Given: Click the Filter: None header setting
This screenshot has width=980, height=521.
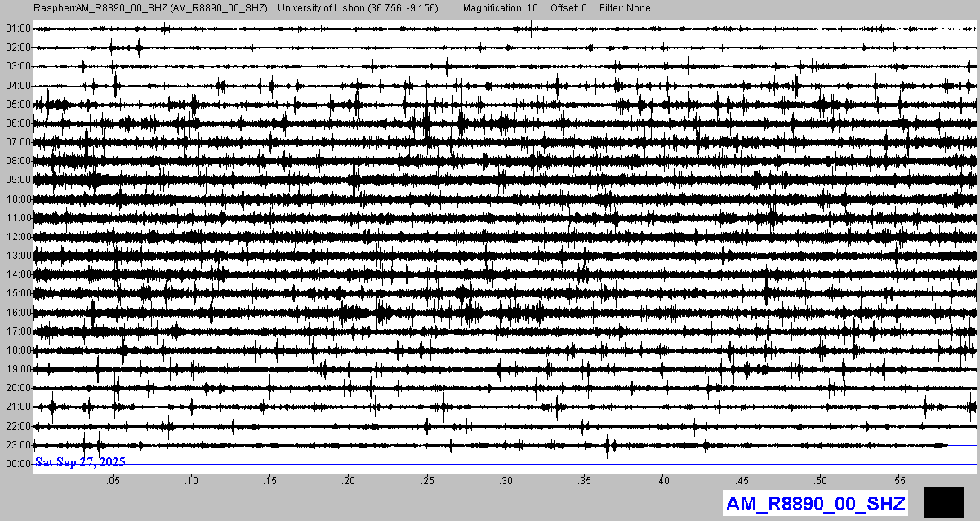Looking at the screenshot, I should click(625, 8).
